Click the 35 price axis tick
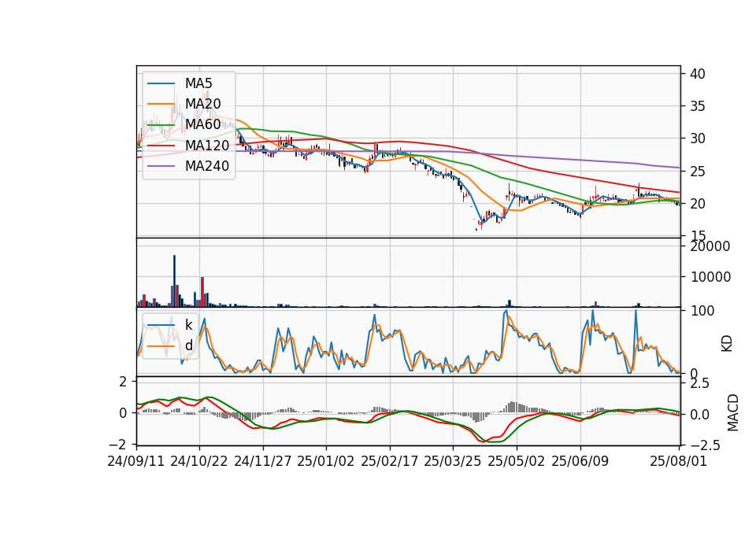 [698, 106]
